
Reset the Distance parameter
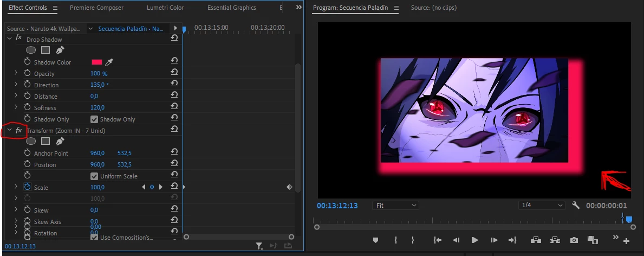coord(174,95)
